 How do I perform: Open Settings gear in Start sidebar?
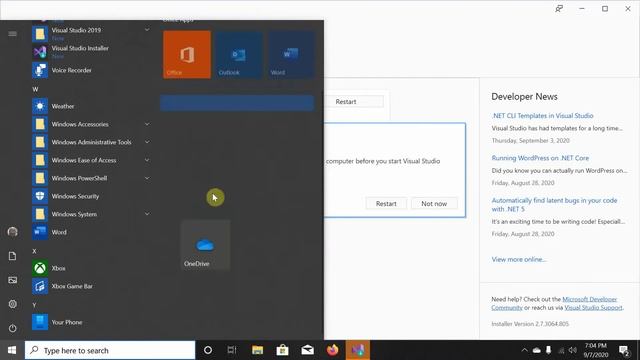[12, 304]
